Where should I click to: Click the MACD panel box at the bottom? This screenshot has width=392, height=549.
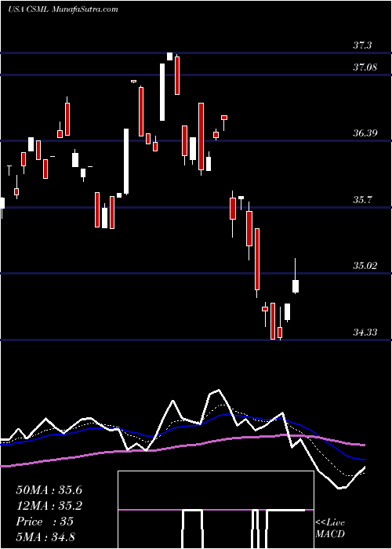pyautogui.click(x=216, y=510)
